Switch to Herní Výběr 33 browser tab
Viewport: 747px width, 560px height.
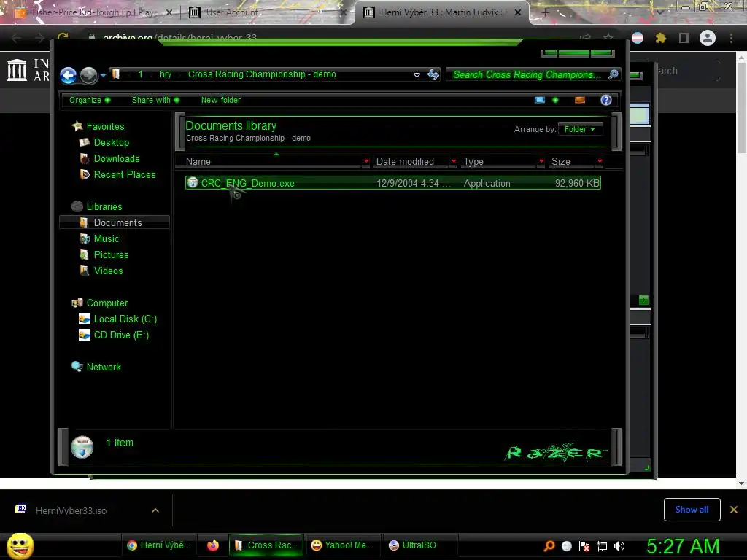point(439,12)
